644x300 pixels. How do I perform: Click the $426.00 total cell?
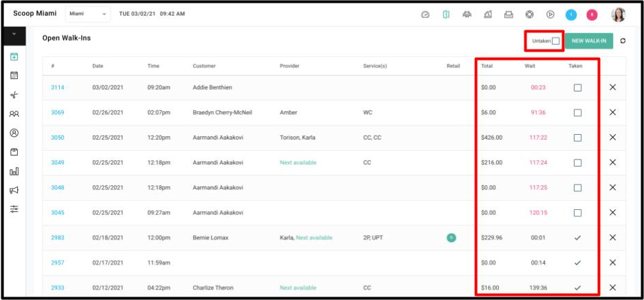(491, 137)
